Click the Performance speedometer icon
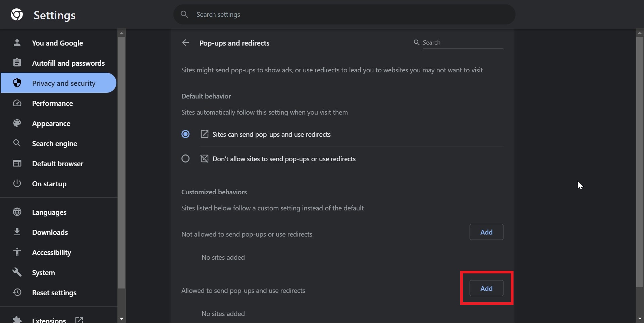The image size is (644, 323). click(17, 103)
